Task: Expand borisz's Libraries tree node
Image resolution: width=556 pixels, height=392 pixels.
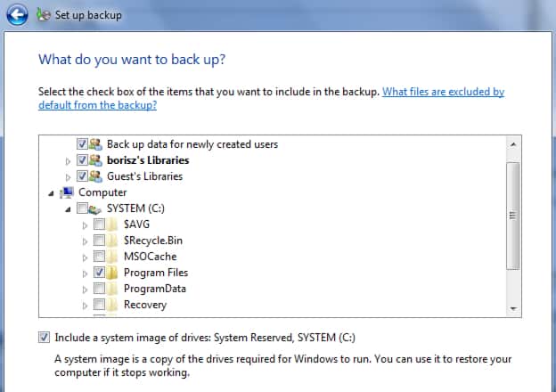Action: [69, 160]
